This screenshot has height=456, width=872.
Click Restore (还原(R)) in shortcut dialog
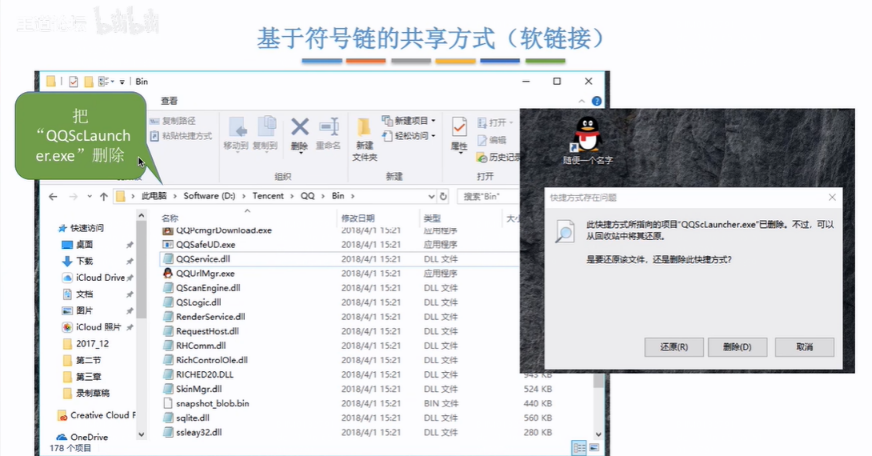pyautogui.click(x=674, y=347)
